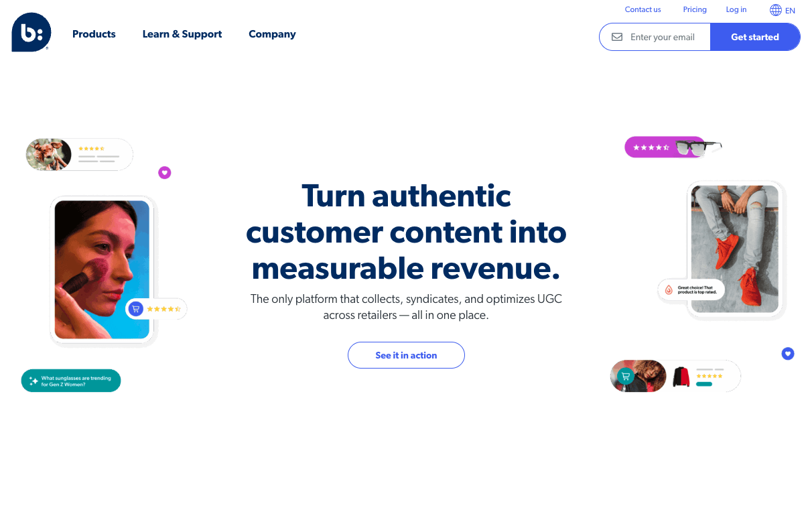This screenshot has height=524, width=812.
Task: Click the Bazaarvoice logo in header
Action: (31, 32)
